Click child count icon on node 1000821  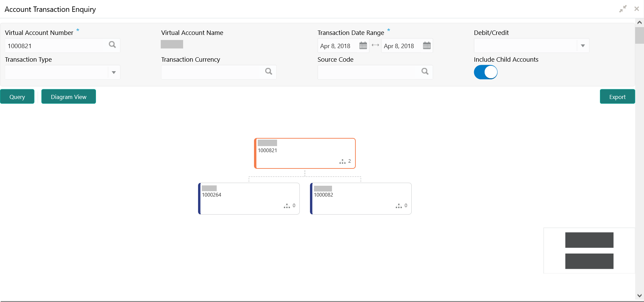(x=343, y=161)
